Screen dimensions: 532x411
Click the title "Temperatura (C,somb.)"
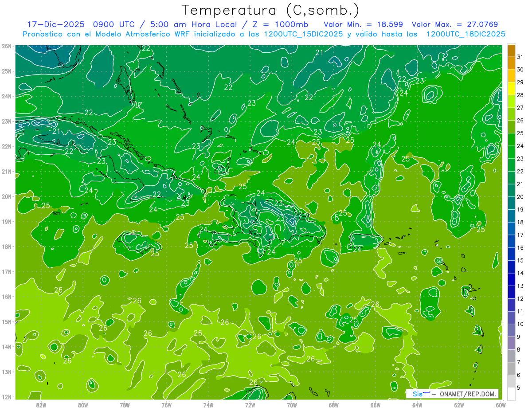(271, 10)
